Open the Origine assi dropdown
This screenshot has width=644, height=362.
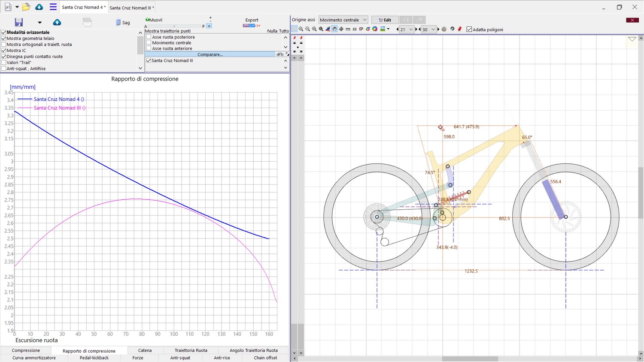click(343, 20)
